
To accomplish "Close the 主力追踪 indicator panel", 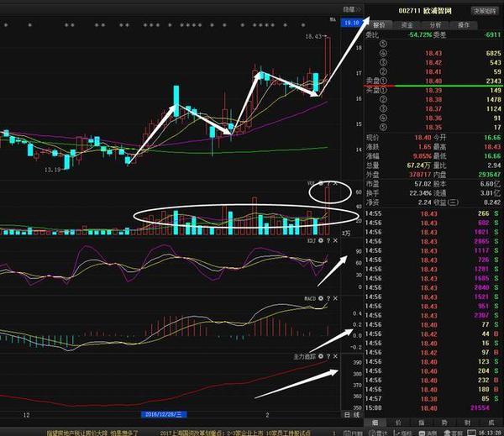I will coord(335,356).
